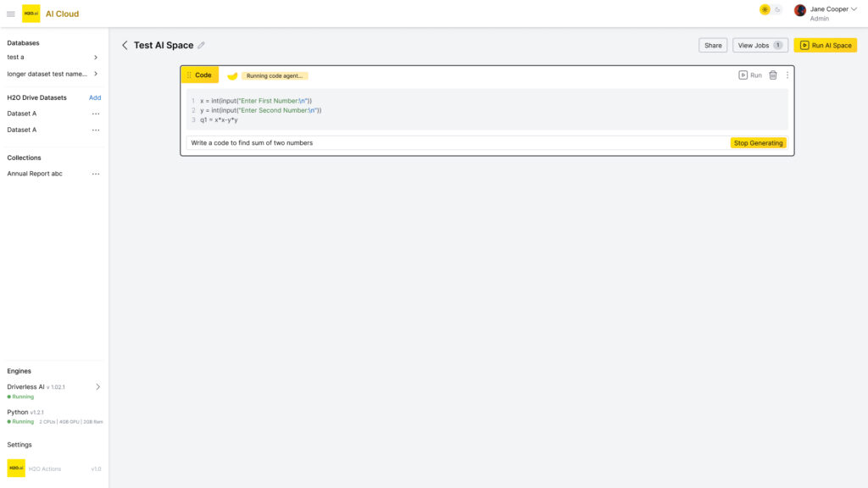This screenshot has height=488, width=868.
Task: Open the hamburger navigation menu
Action: 11,14
